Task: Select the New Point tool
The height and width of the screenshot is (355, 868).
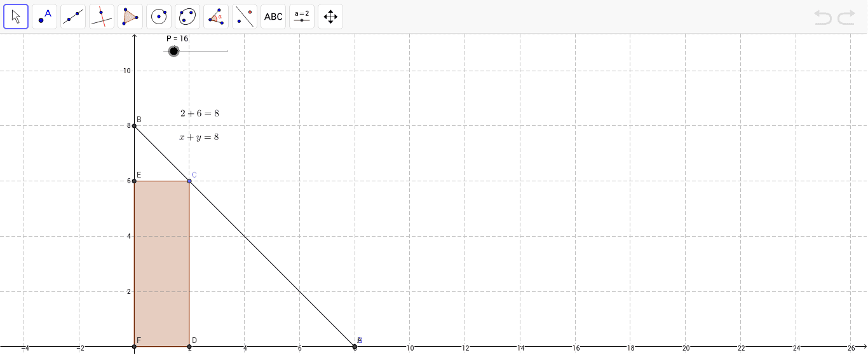Action: point(44,17)
